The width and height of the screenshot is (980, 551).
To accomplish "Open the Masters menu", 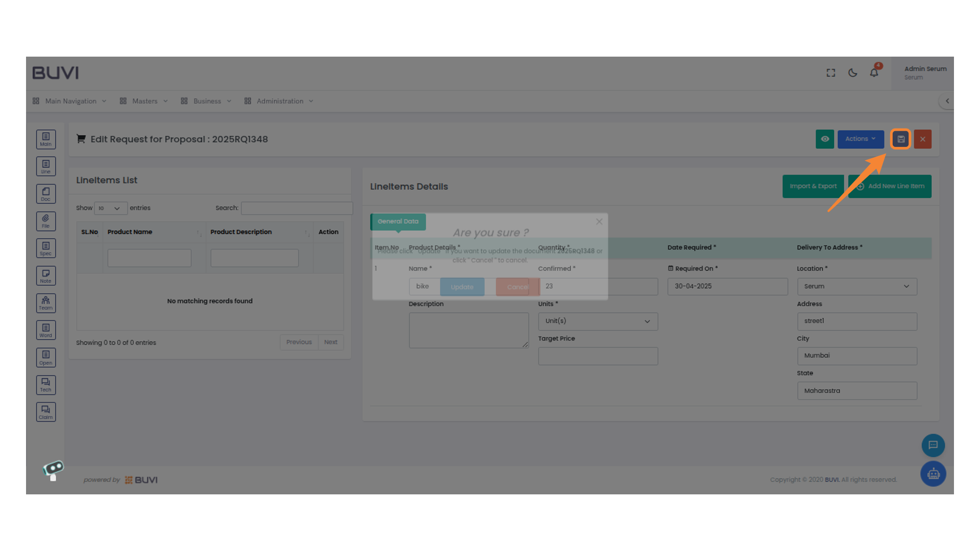I will point(144,101).
